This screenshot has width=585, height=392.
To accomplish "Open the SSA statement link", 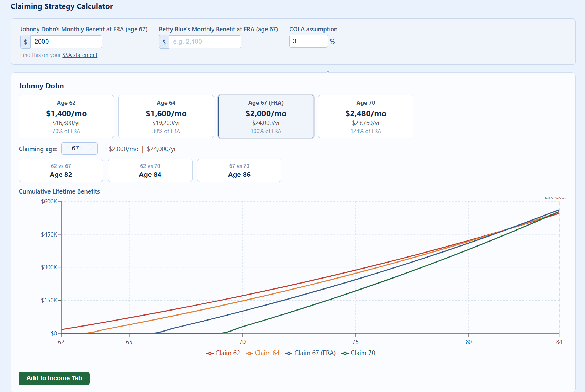I will 80,55.
